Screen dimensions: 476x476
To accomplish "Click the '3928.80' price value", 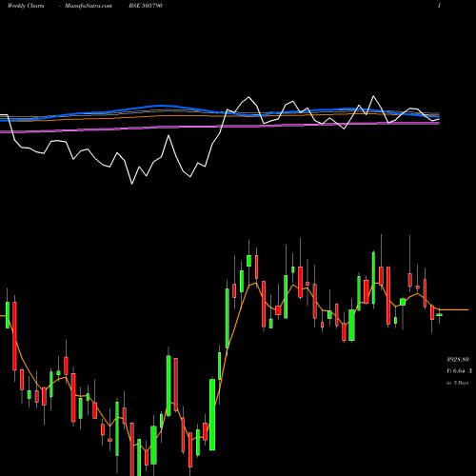I will pos(458,359).
